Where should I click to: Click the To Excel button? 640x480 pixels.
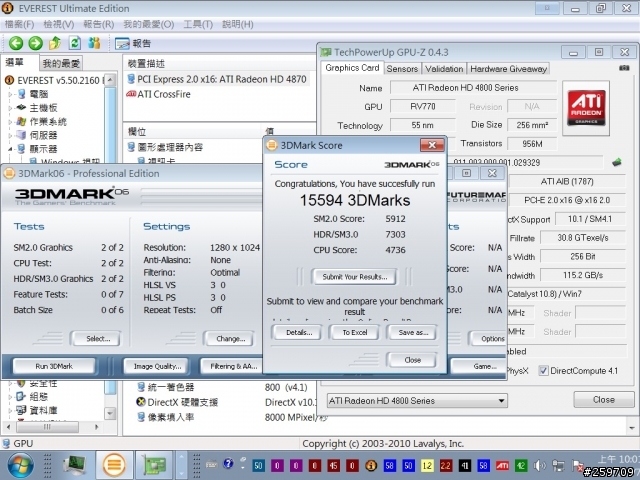tap(355, 332)
